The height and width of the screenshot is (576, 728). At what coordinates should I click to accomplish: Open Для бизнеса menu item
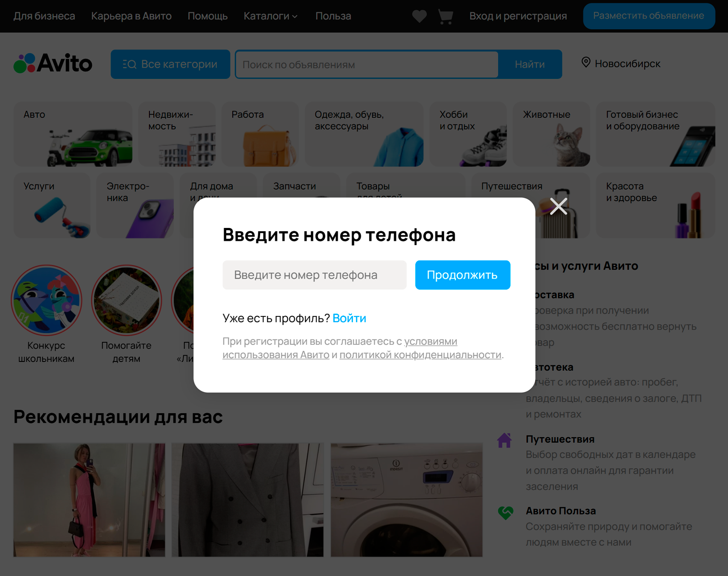coord(44,16)
